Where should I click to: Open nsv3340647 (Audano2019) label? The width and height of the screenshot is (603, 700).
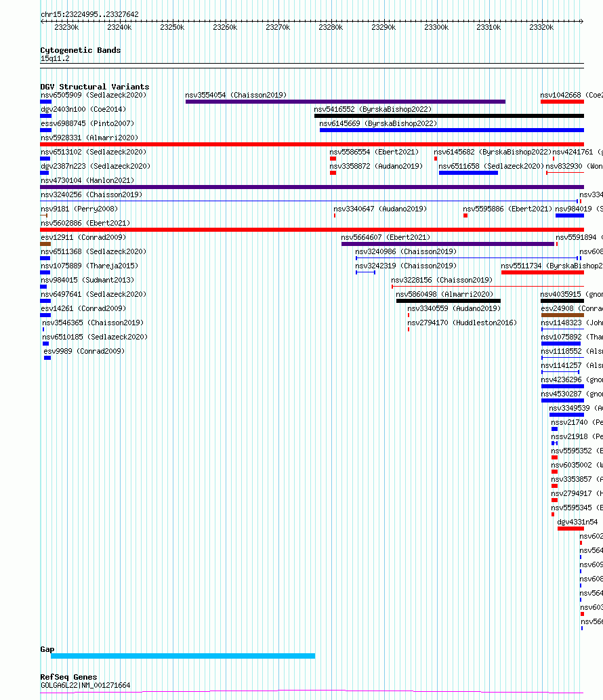click(x=380, y=209)
